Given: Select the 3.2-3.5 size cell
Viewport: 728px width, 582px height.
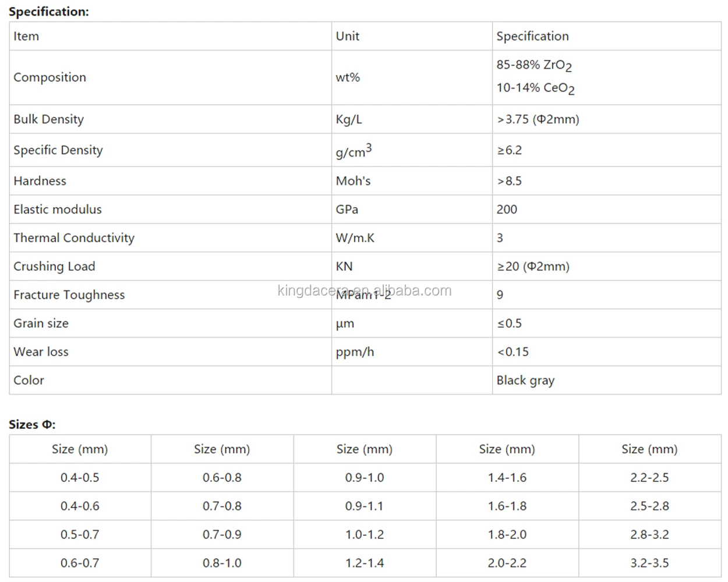Looking at the screenshot, I should [649, 563].
